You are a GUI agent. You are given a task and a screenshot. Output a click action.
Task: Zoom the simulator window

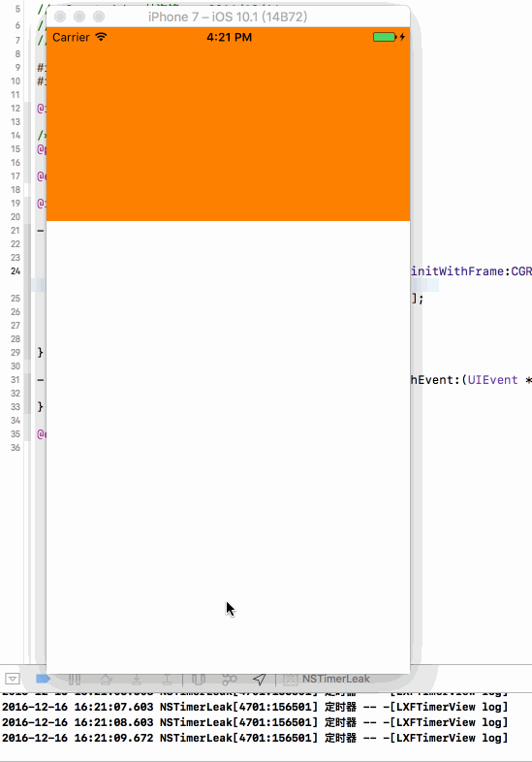(99, 17)
